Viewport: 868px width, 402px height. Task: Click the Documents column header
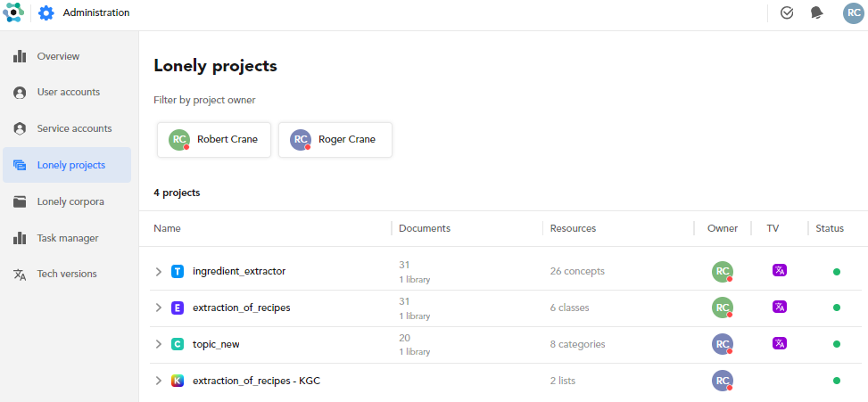pos(425,228)
